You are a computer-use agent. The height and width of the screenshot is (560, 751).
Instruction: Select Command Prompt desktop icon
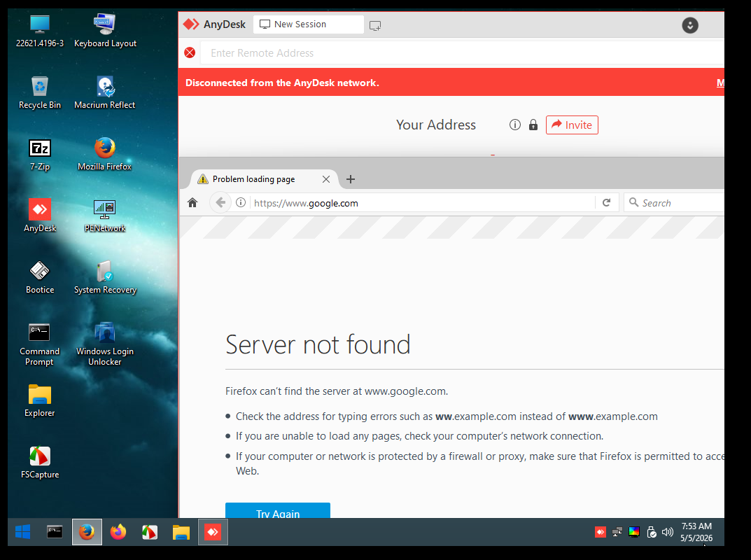(x=40, y=344)
